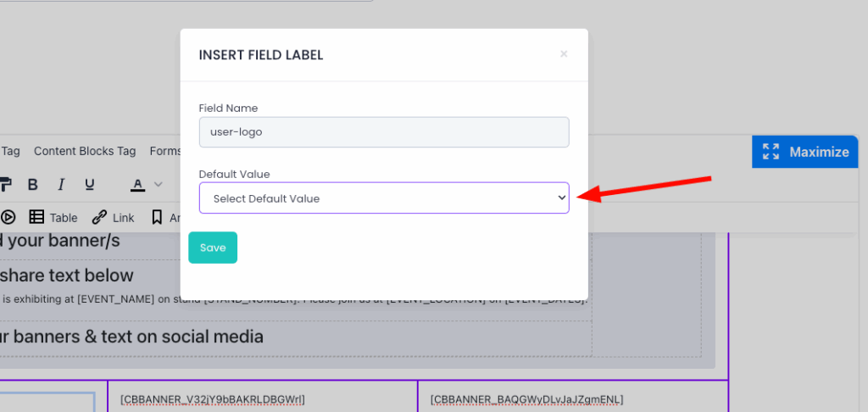Image resolution: width=868 pixels, height=412 pixels.
Task: Toggle bold formatting in the editor toolbar
Action: [33, 185]
